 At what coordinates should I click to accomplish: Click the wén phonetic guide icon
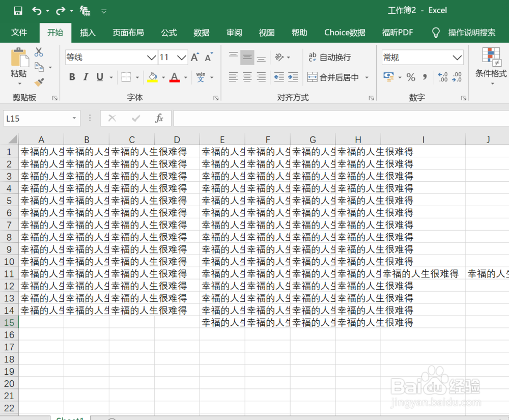coord(201,77)
